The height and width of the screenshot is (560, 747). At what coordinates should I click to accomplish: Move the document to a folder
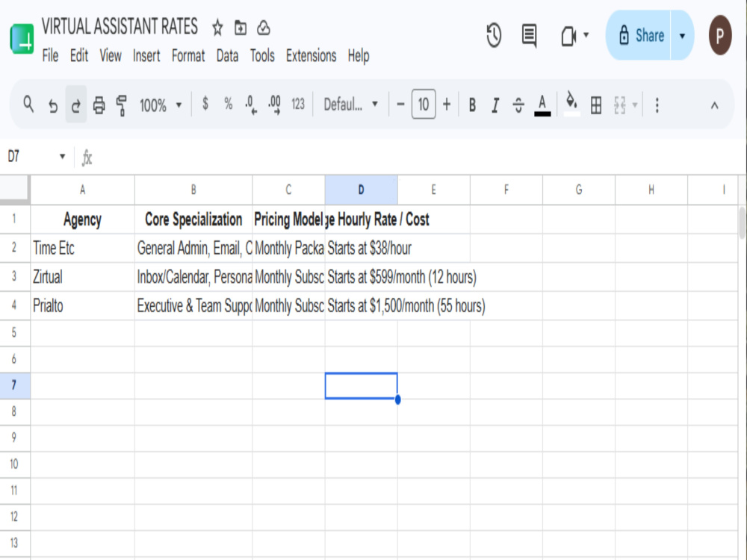pos(241,28)
